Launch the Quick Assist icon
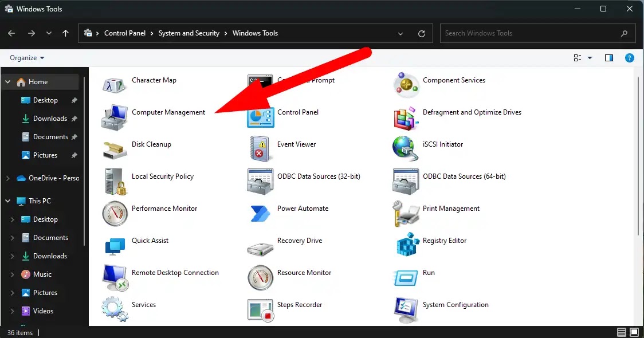The height and width of the screenshot is (338, 644). click(x=115, y=246)
